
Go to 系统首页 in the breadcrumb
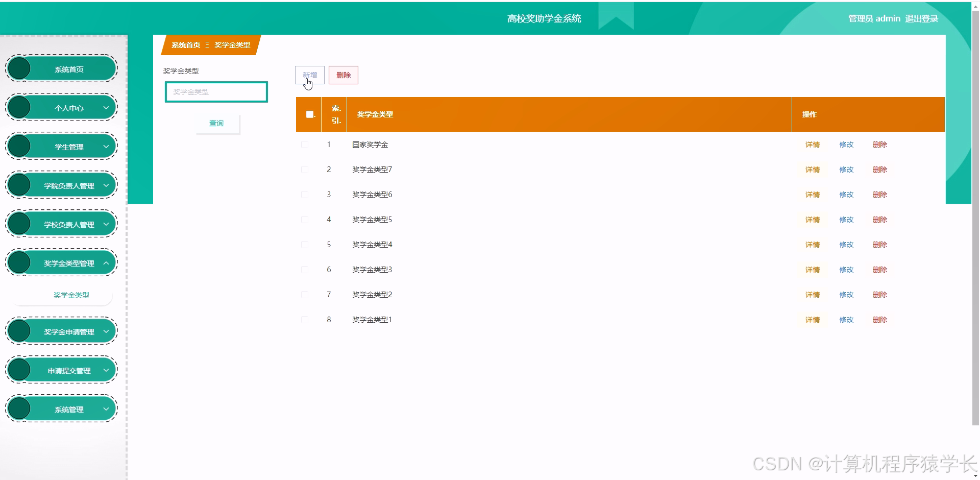[186, 45]
